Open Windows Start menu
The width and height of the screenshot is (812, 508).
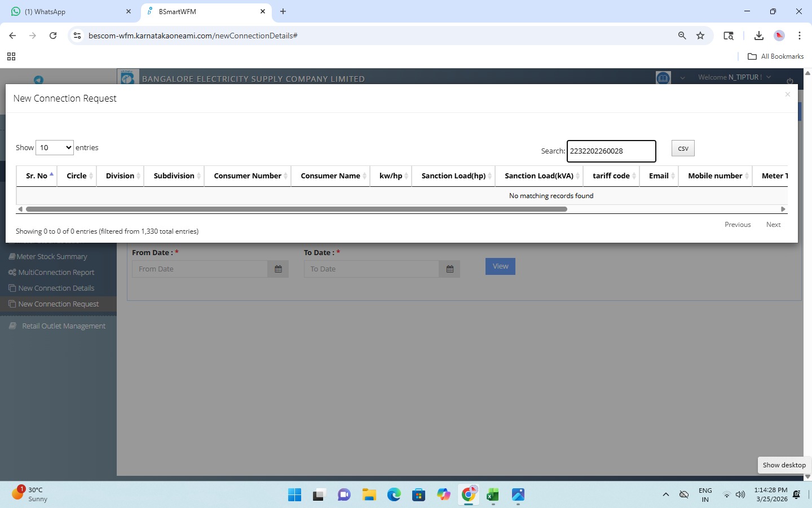pyautogui.click(x=294, y=495)
